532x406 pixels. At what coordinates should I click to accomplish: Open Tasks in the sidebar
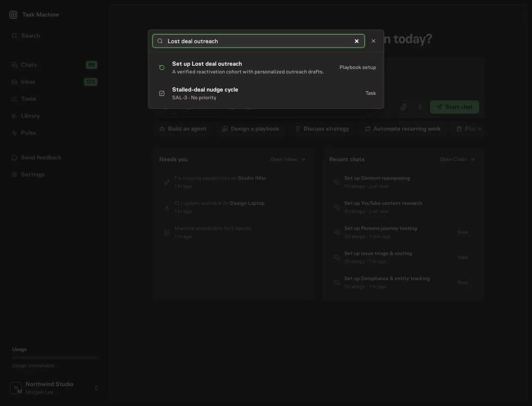coord(55,99)
